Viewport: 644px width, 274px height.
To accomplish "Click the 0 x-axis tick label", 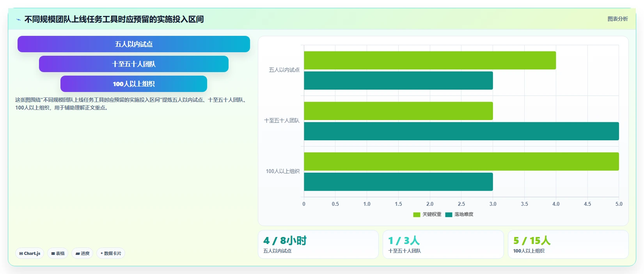I will point(304,204).
